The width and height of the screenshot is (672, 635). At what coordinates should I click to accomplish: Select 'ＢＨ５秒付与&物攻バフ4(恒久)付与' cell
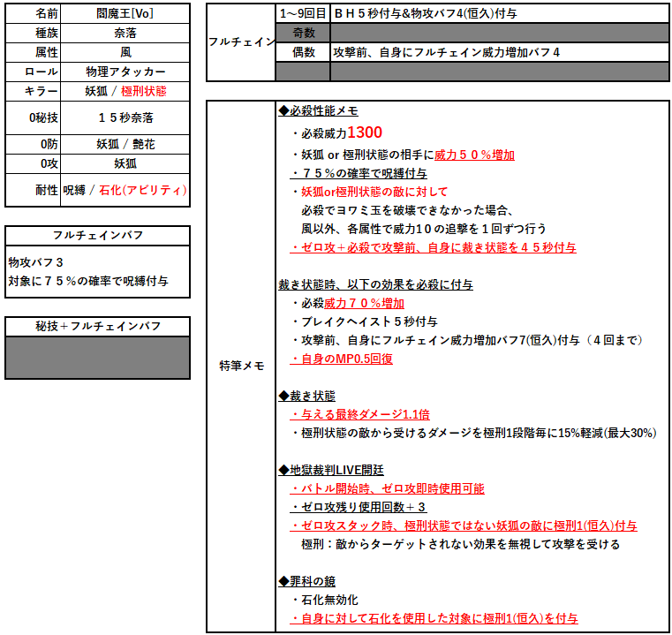pos(499,14)
